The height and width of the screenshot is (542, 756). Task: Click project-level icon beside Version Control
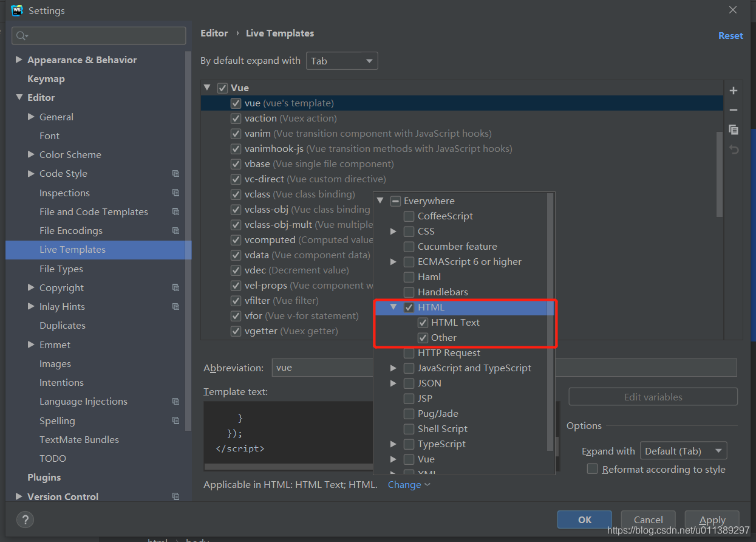point(175,496)
